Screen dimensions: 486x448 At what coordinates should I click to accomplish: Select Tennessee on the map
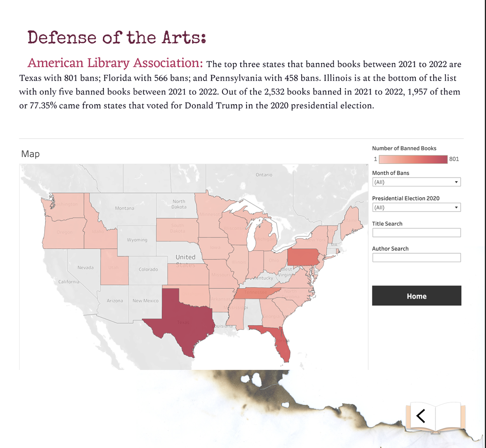(x=256, y=293)
